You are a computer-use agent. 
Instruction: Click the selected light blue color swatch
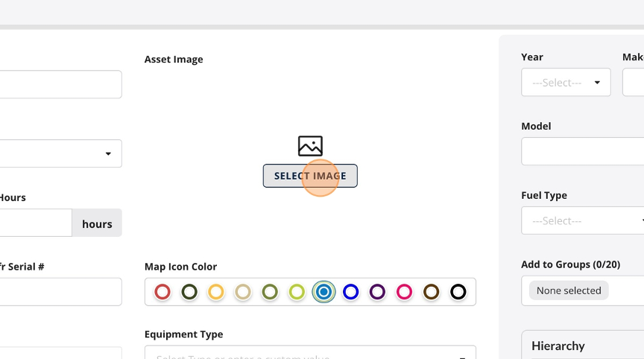323,292
